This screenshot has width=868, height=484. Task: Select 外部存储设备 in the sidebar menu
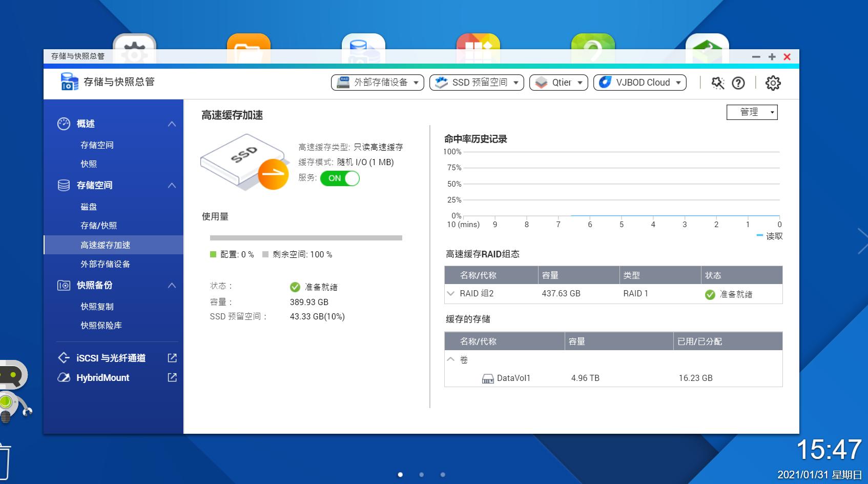105,264
